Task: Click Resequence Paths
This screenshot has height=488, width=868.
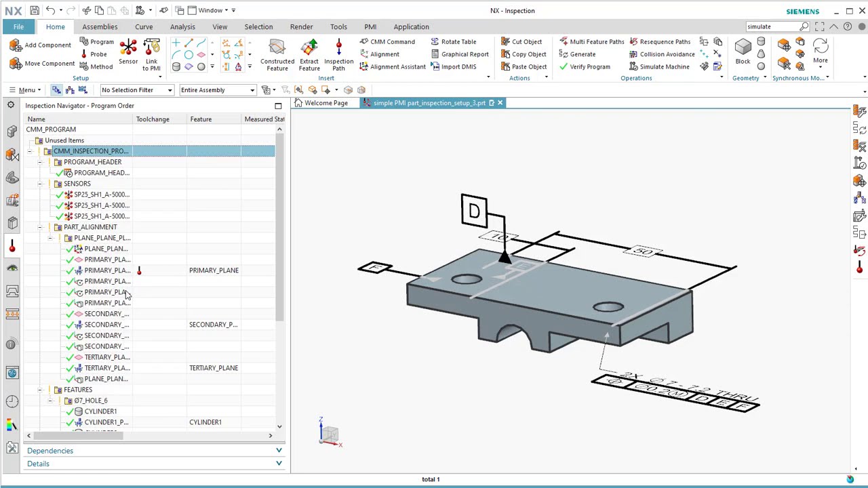Action: click(660, 41)
